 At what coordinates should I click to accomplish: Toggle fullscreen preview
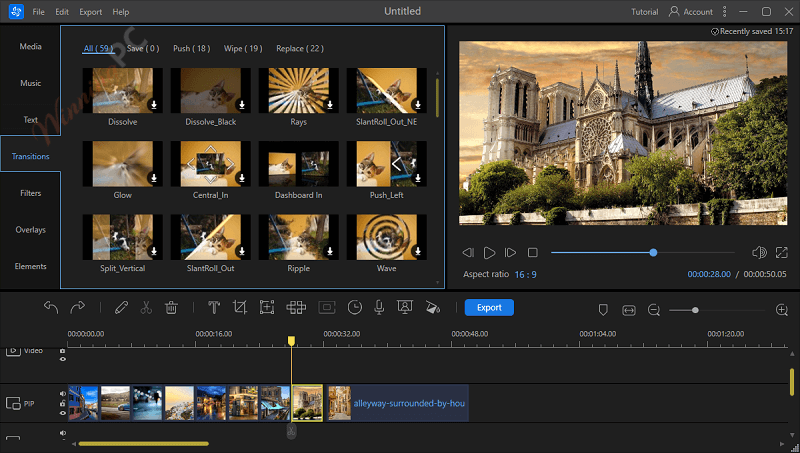click(x=782, y=253)
